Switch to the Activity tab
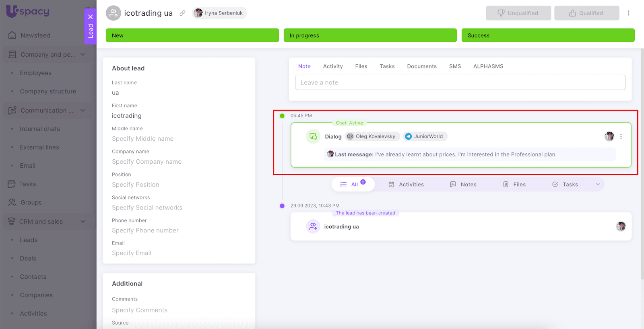 (332, 66)
